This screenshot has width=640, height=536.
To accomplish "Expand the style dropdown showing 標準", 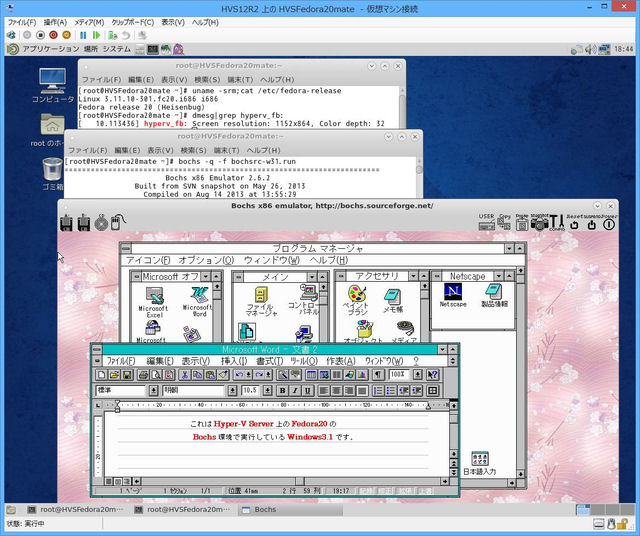I will 153,391.
